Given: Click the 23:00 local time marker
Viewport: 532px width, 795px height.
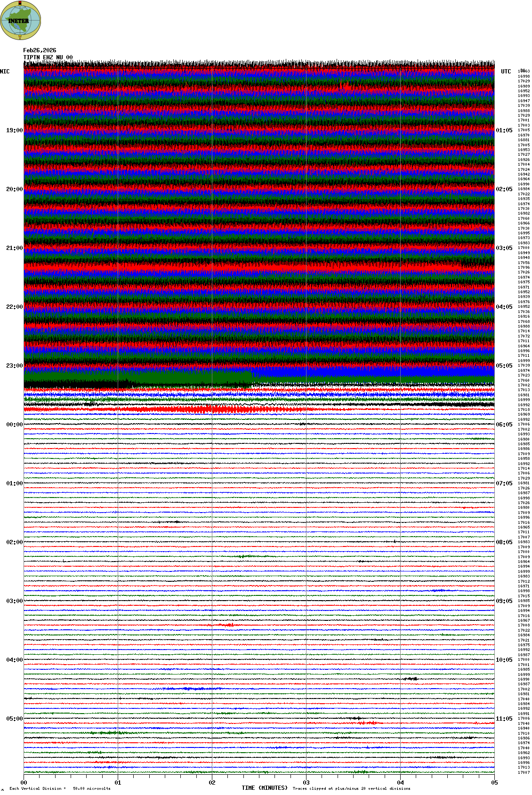Looking at the screenshot, I should coord(14,366).
